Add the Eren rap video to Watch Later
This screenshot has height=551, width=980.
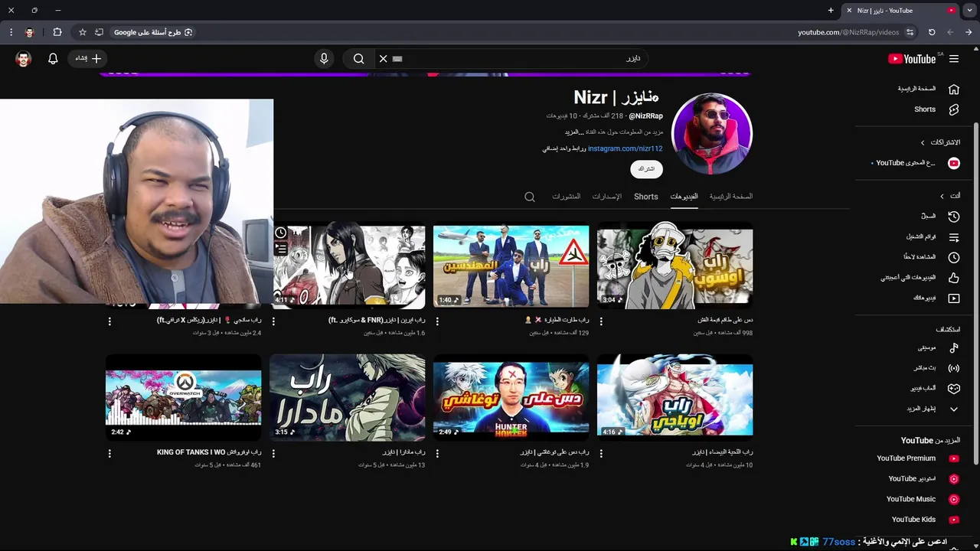click(281, 233)
